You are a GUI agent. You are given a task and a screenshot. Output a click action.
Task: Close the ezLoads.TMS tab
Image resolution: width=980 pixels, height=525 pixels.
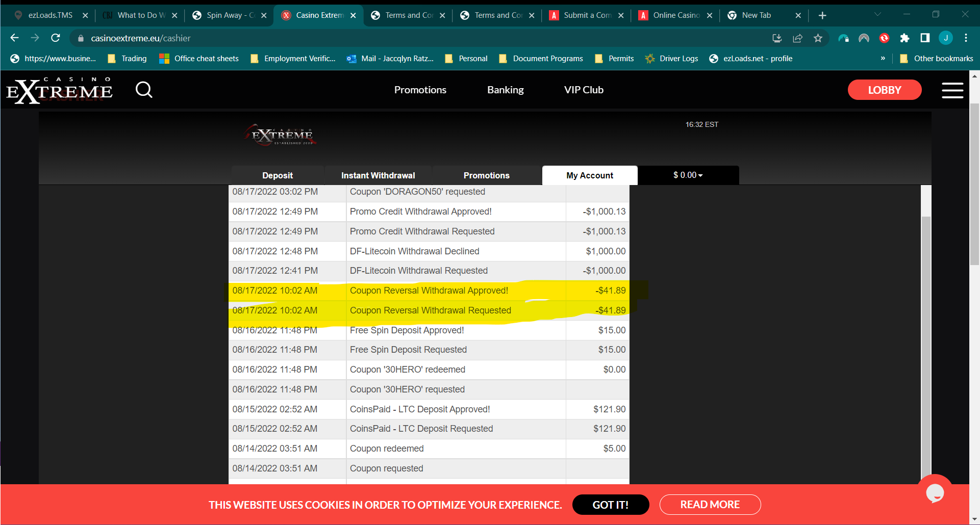85,15
